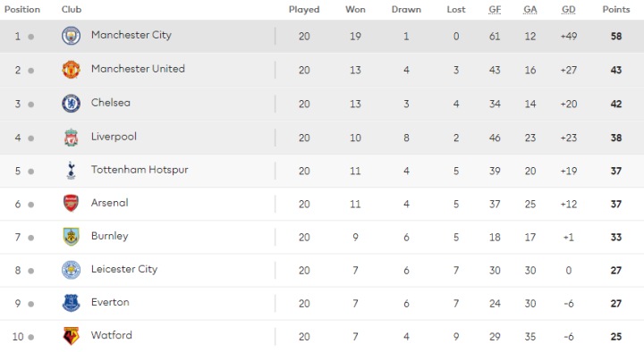The image size is (644, 352).
Task: Select the GF column header abbreviation
Action: point(495,10)
